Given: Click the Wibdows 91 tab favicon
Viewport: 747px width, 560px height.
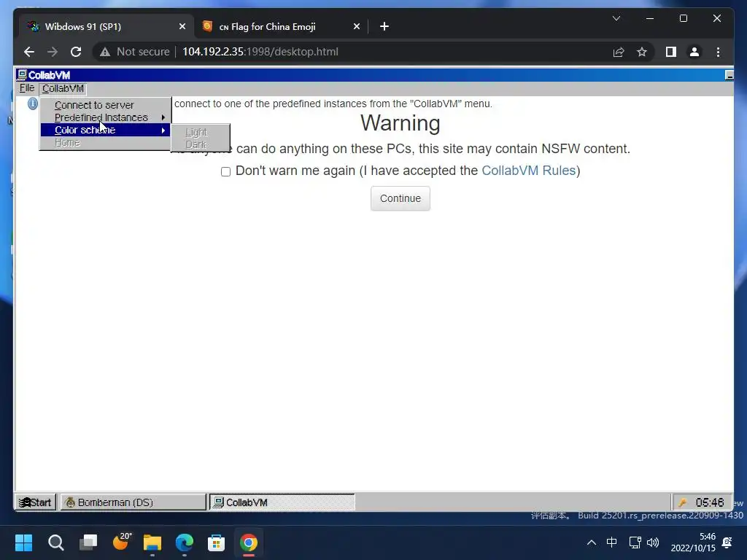Looking at the screenshot, I should pos(33,26).
